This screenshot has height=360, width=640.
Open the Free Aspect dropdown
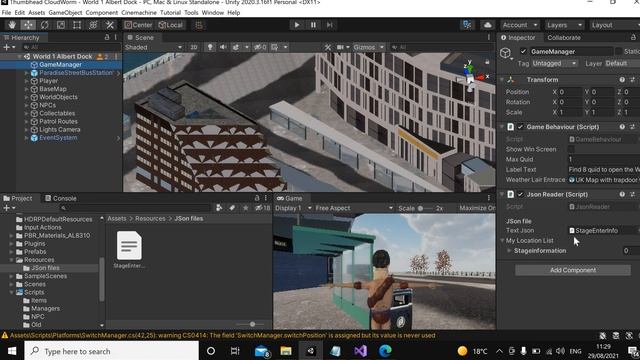354,208
